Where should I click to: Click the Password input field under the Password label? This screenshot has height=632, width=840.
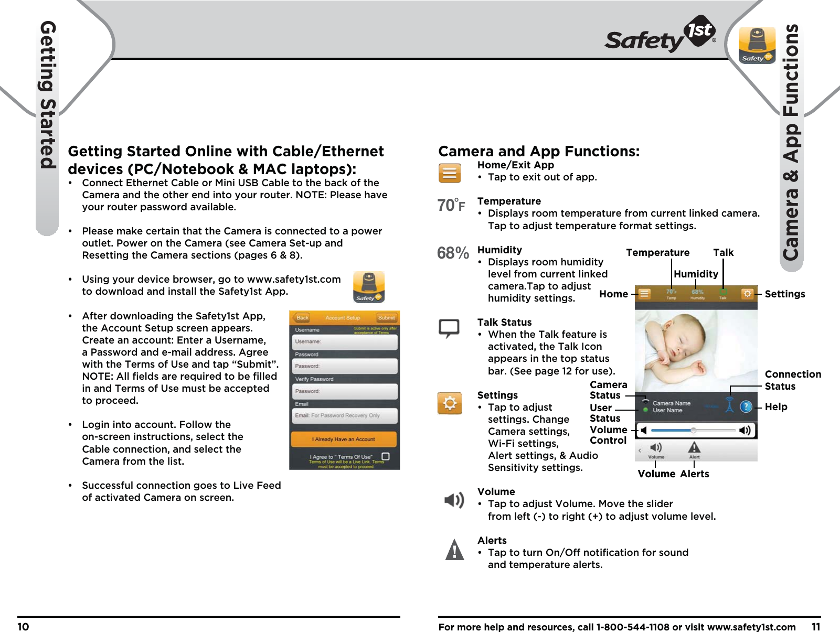coord(344,366)
